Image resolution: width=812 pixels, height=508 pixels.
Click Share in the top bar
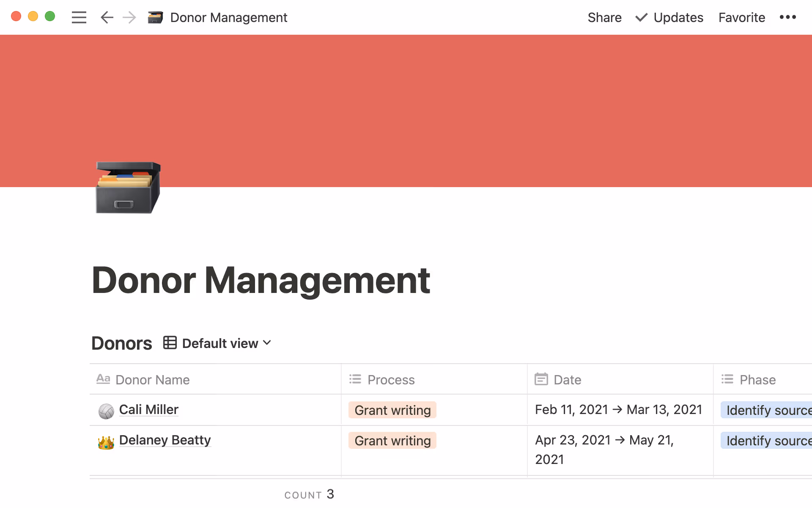pyautogui.click(x=604, y=17)
